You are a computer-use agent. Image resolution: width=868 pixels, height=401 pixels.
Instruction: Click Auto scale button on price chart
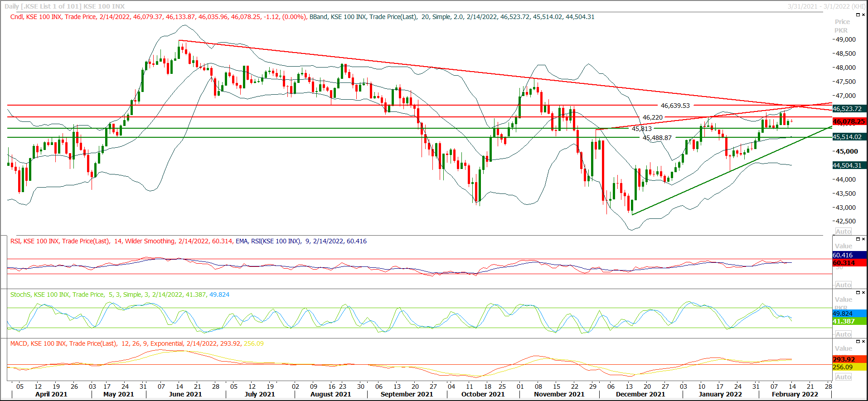pyautogui.click(x=843, y=231)
